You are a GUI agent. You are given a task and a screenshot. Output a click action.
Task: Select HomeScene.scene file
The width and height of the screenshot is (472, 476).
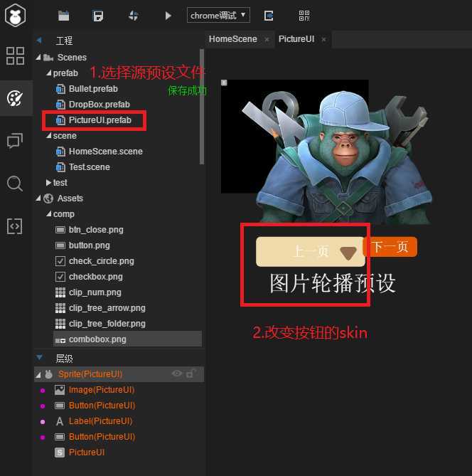point(106,151)
